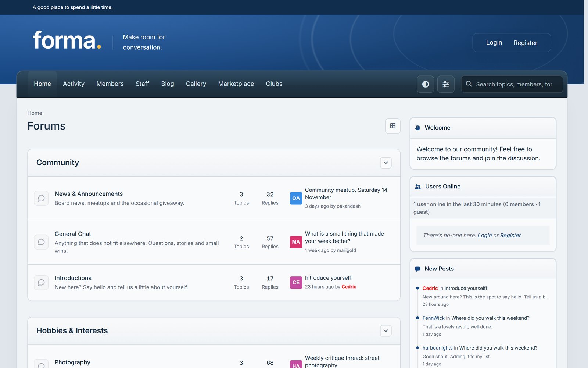Open harbourlights' profile in New Posts
Image resolution: width=588 pixels, height=368 pixels.
click(437, 348)
